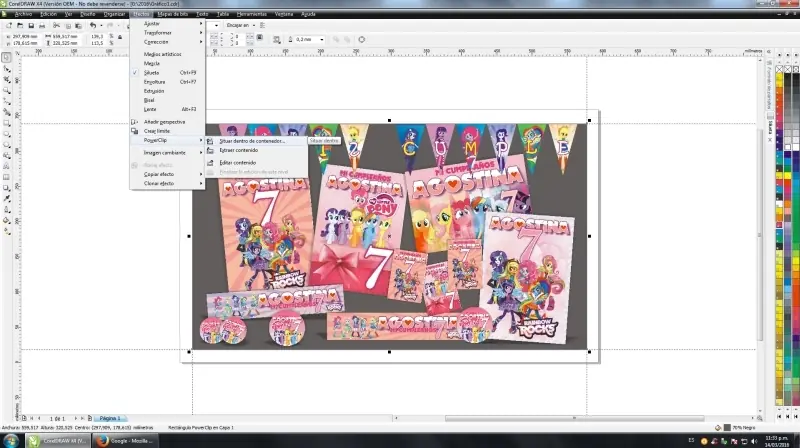
Task: Select the Freehand drawing tool
Action: click(x=7, y=101)
